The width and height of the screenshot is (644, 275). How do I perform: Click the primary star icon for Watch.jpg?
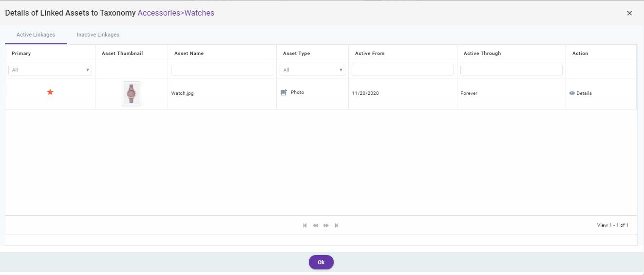coord(50,92)
